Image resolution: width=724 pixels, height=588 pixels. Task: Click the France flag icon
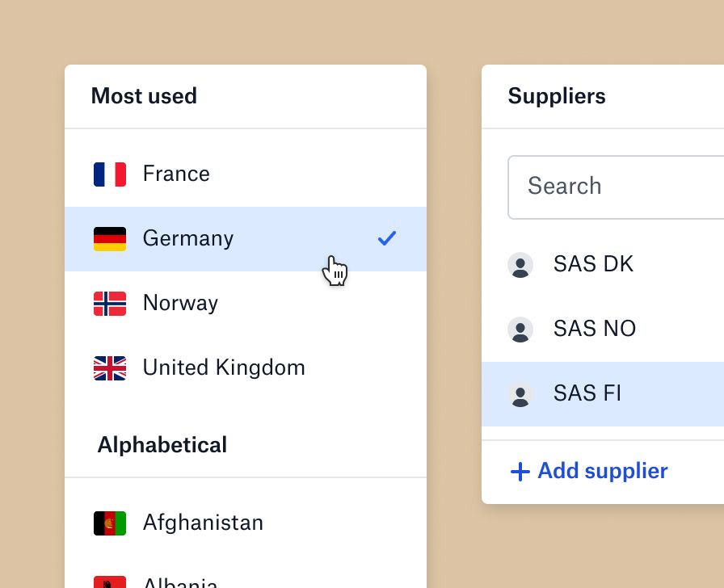(x=110, y=174)
